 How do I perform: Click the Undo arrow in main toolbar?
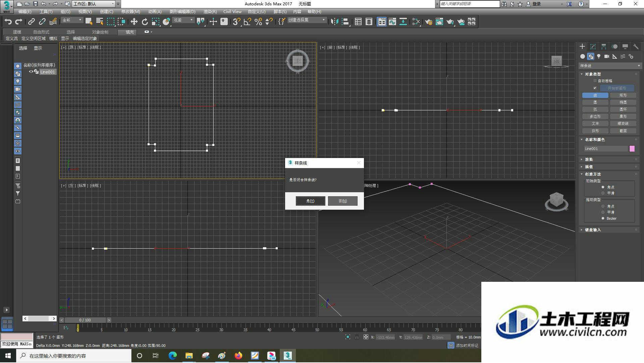8,22
